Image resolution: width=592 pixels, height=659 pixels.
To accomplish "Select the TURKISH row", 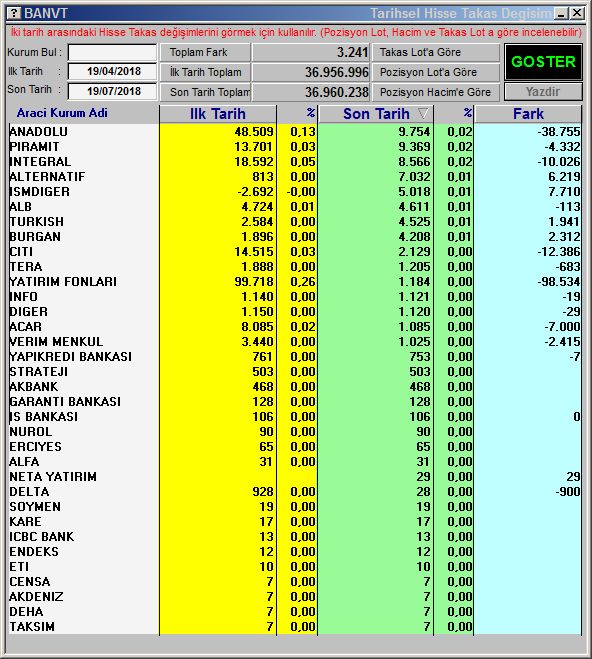I will click(295, 221).
